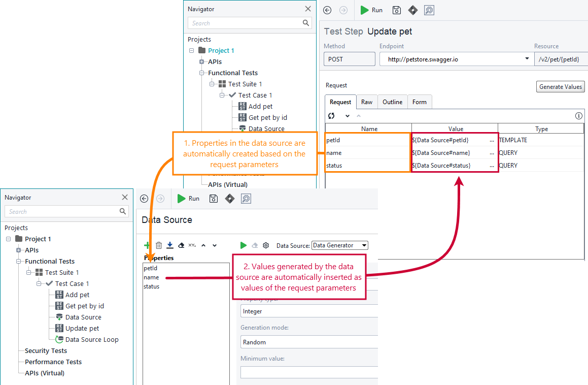The image size is (588, 385).
Task: Move a property up with the up chevron icon
Action: pos(203,245)
